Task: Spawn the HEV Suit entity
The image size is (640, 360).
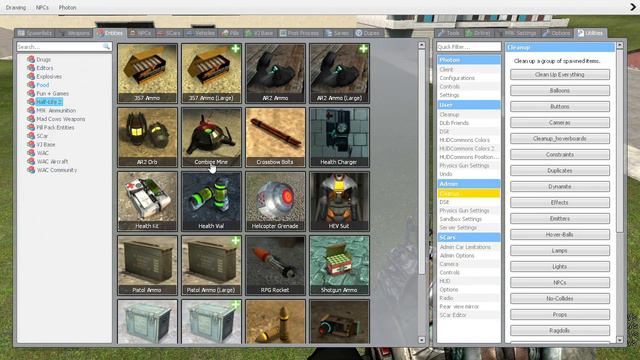Action: 340,201
